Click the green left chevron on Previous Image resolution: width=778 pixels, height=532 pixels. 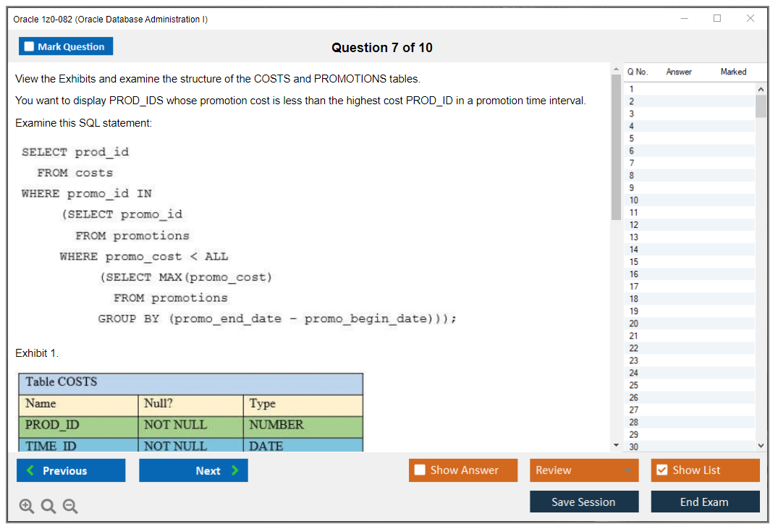(30, 470)
